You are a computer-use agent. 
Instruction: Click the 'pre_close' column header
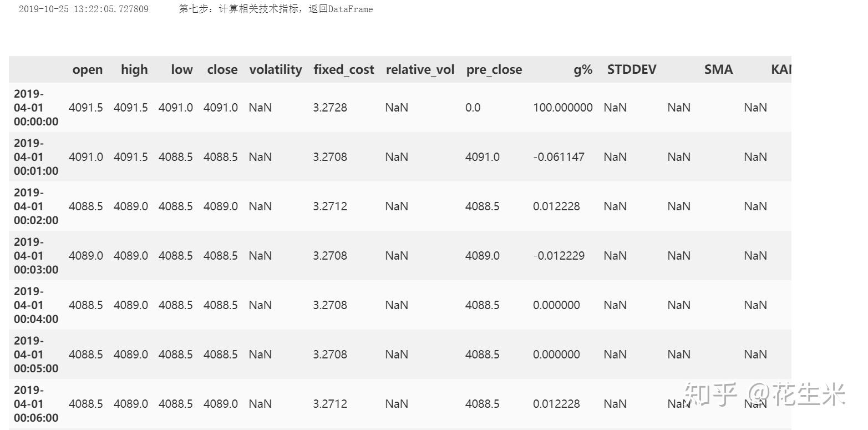coord(494,69)
